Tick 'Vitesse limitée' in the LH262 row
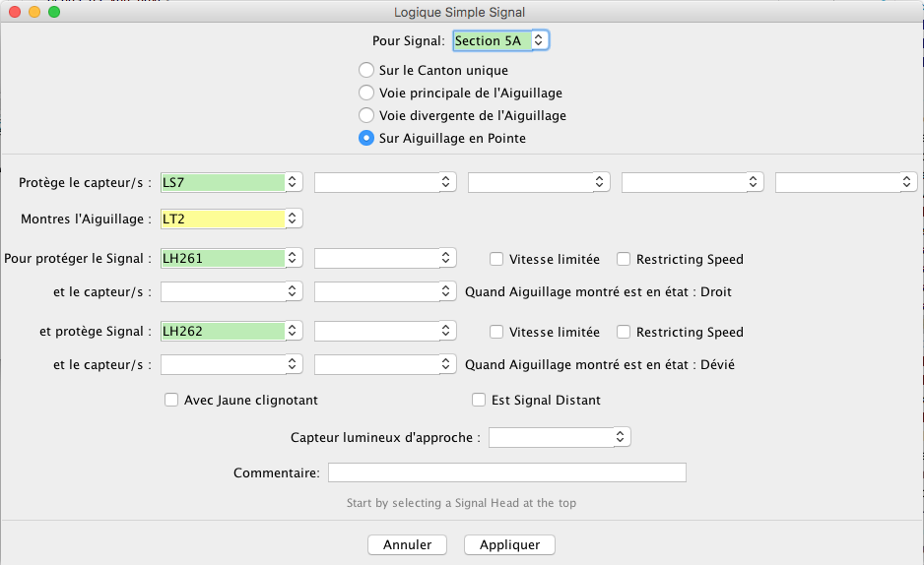 [x=497, y=333]
